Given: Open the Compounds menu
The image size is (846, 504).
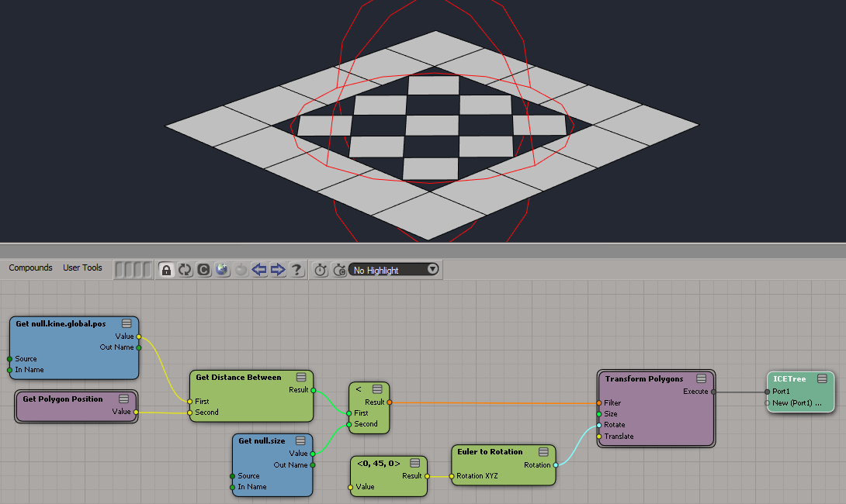Looking at the screenshot, I should 30,268.
